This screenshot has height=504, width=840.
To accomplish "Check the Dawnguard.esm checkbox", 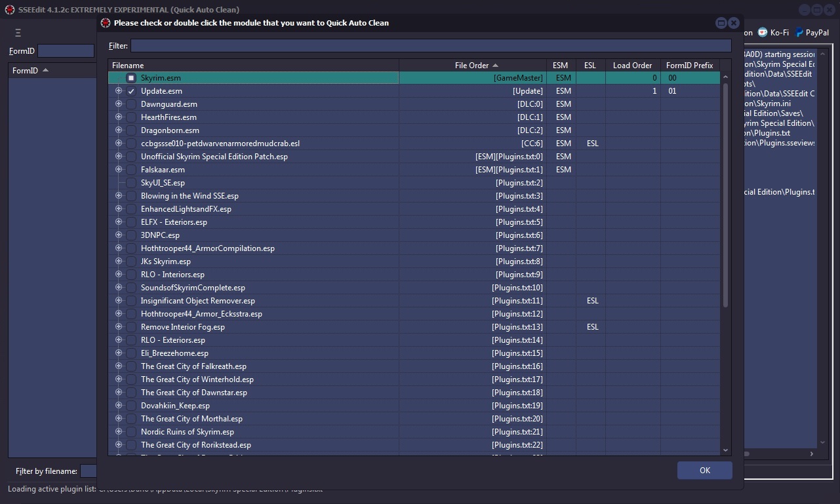I will (x=131, y=104).
